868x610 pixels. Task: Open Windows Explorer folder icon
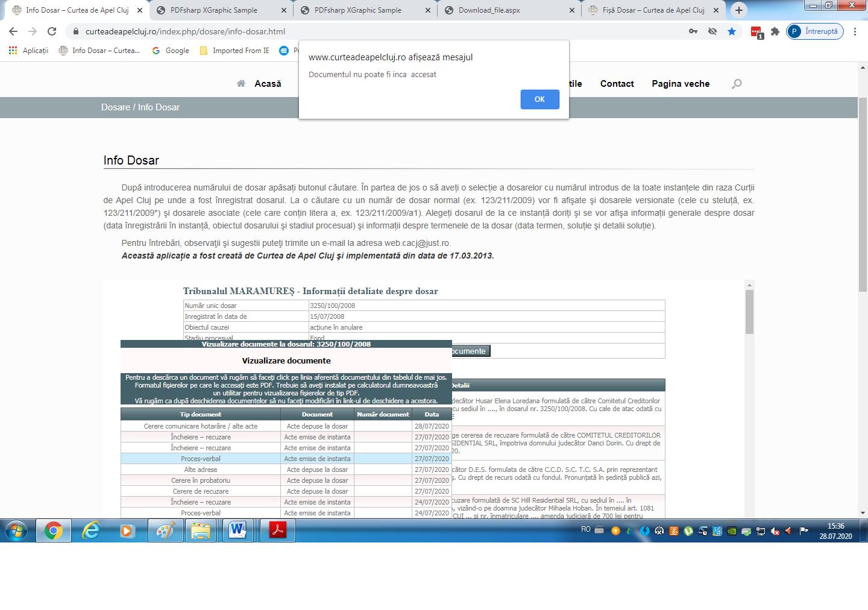[x=201, y=530]
